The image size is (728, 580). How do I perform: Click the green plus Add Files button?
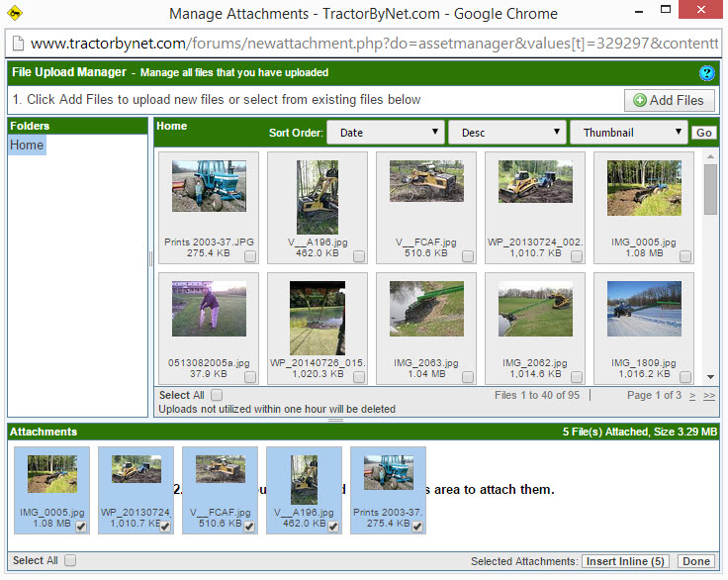click(x=669, y=100)
